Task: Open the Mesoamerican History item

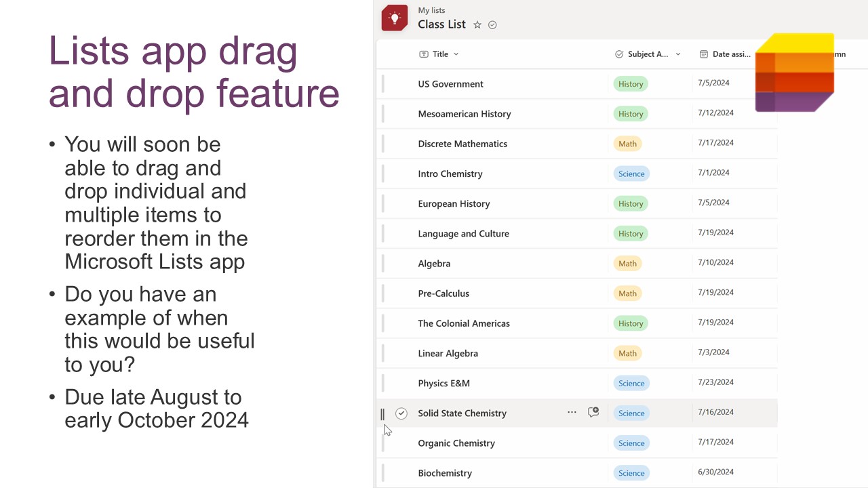Action: 465,114
